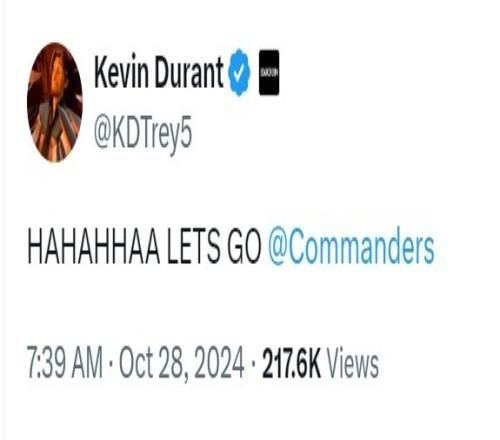Image resolution: width=500 pixels, height=440 pixels.
Task: Click the small text inside the black badge
Action: point(269,73)
